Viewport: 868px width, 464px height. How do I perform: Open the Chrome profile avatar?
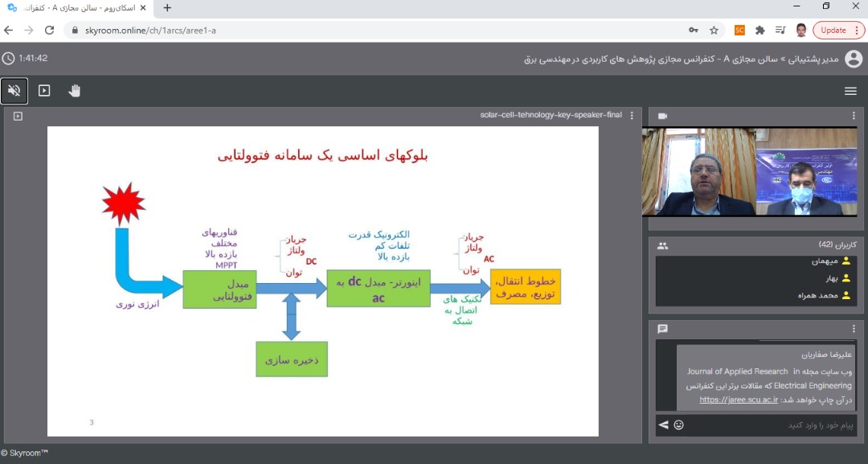801,31
